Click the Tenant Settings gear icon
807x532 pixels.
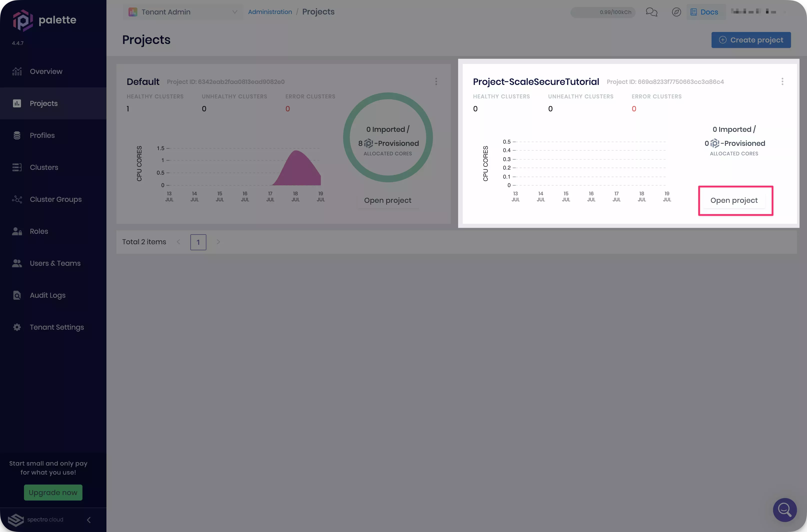17,327
